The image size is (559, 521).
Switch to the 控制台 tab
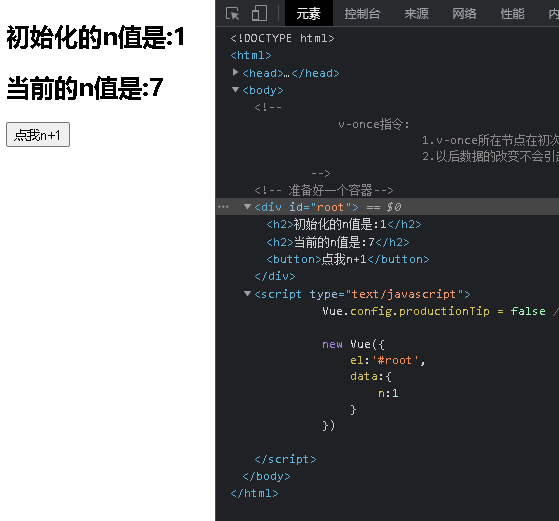click(x=362, y=14)
